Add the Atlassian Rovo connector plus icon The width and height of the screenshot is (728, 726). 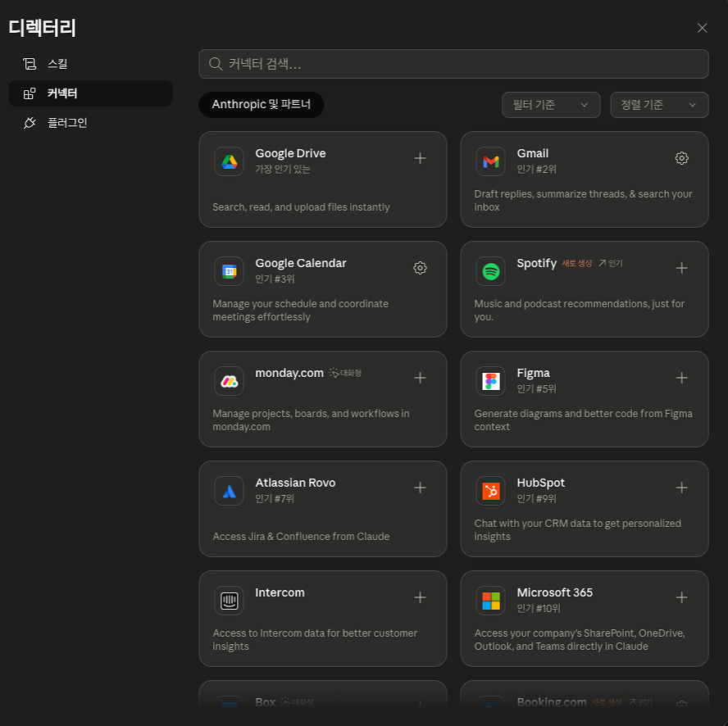pyautogui.click(x=420, y=488)
